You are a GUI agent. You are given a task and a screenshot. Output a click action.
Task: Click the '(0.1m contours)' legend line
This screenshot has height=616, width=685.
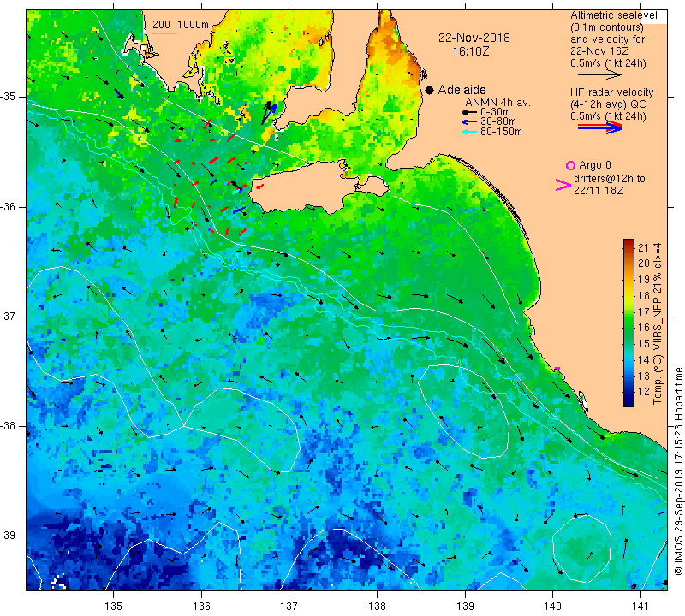[x=606, y=27]
